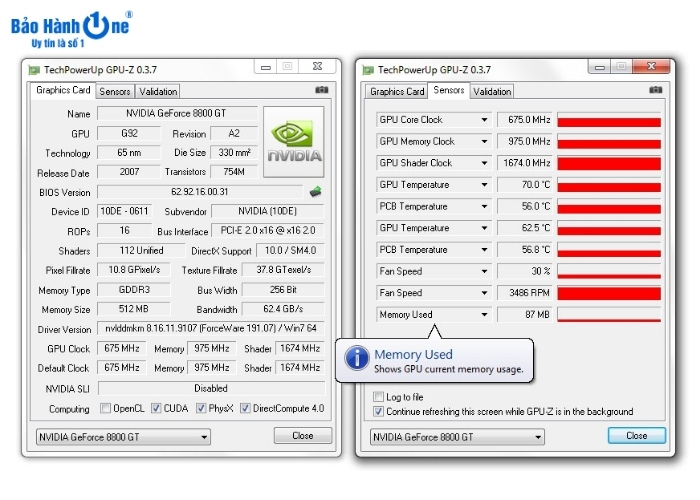Image resolution: width=700 pixels, height=500 pixels.
Task: Click the Name field NVIDIA GeForce 8800 GT
Action: pos(177,113)
